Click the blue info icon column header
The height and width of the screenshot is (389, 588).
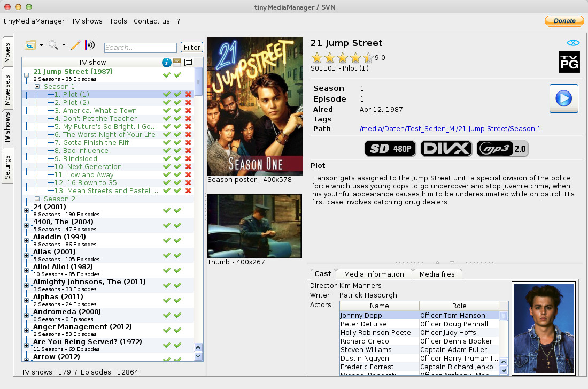[166, 62]
